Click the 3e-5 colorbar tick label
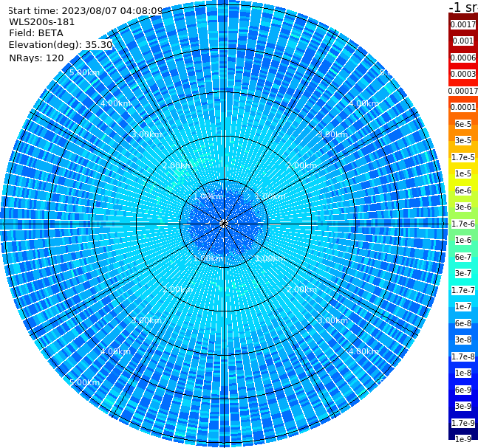This screenshot has width=478, height=448. coord(463,140)
